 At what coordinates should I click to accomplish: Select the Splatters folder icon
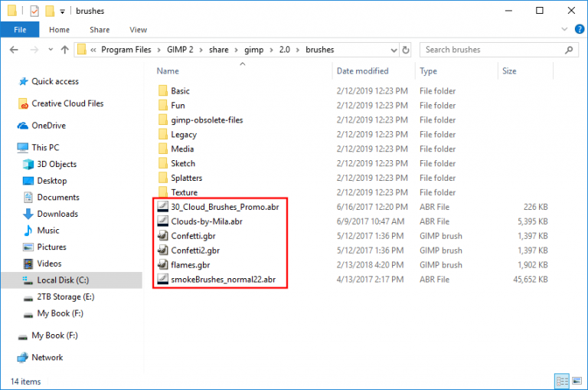163,178
